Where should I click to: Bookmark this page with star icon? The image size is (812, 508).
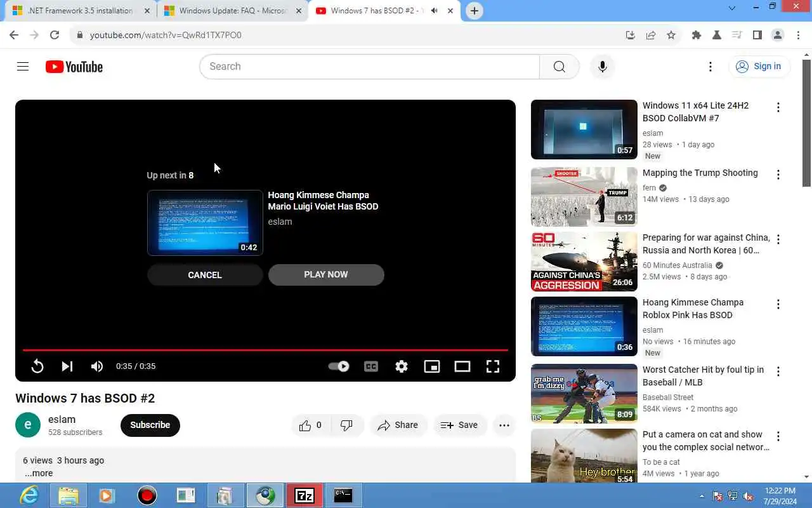click(x=671, y=36)
